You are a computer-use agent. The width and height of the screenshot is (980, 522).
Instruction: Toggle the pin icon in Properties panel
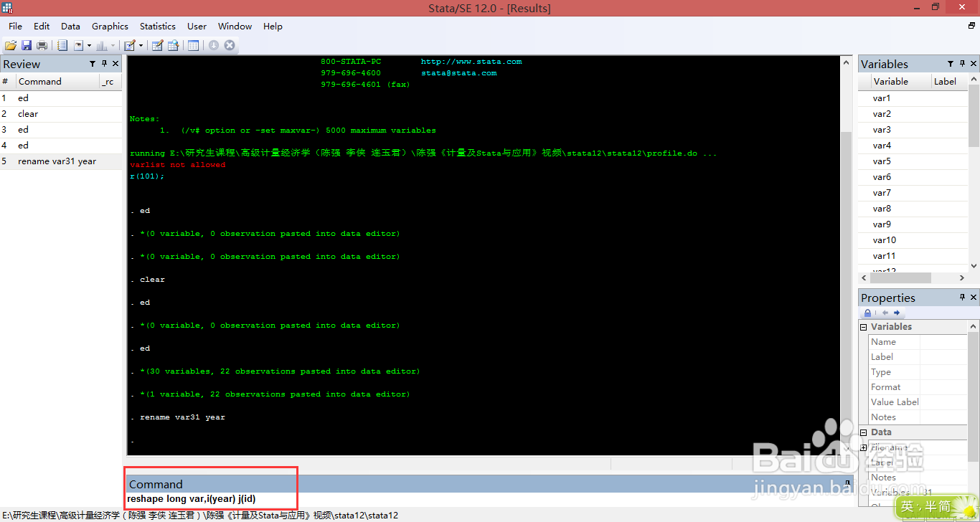[x=962, y=297]
